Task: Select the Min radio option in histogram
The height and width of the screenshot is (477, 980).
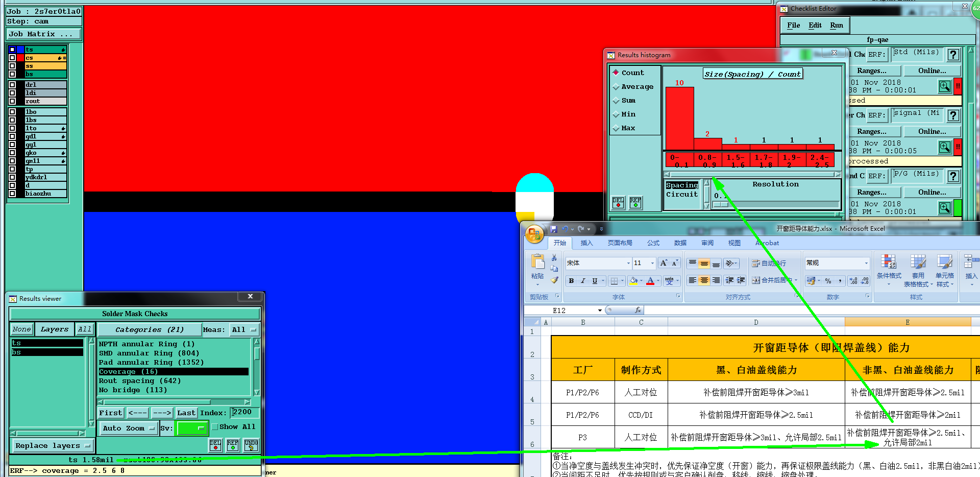Action: 616,114
